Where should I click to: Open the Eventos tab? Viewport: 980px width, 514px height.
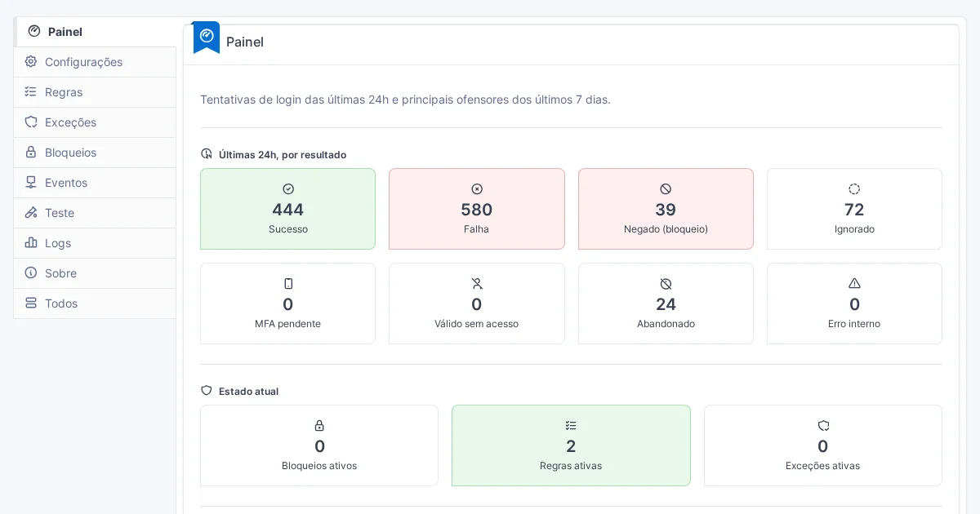pos(95,183)
